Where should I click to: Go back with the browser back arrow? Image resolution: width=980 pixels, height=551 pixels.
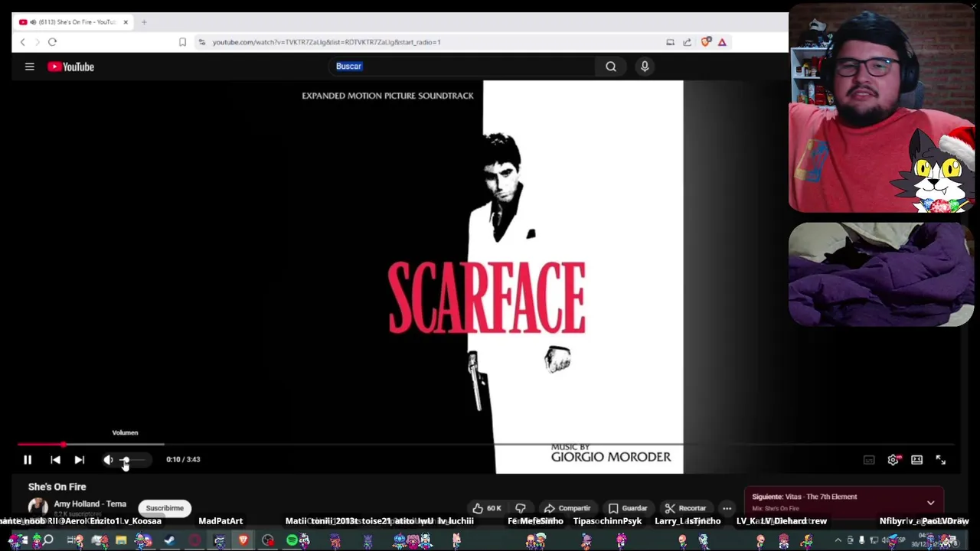pyautogui.click(x=22, y=42)
